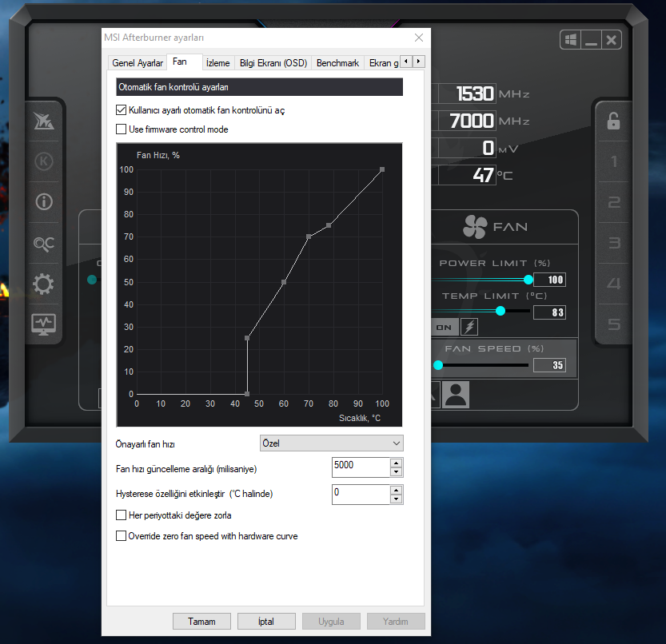Uncheck user-defined automatic fan control checkbox
This screenshot has height=644, width=666.
[121, 110]
